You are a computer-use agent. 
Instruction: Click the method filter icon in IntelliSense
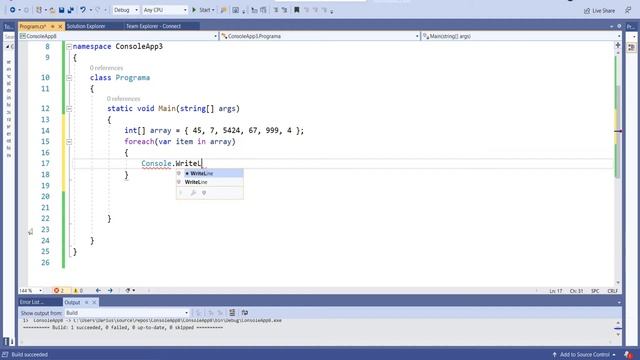pyautogui.click(x=204, y=193)
